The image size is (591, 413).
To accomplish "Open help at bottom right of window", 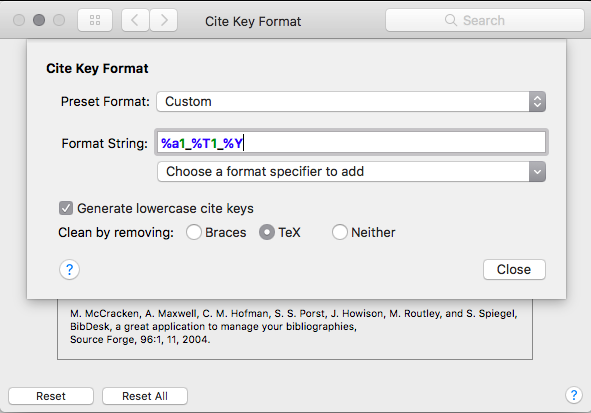I will 574,395.
